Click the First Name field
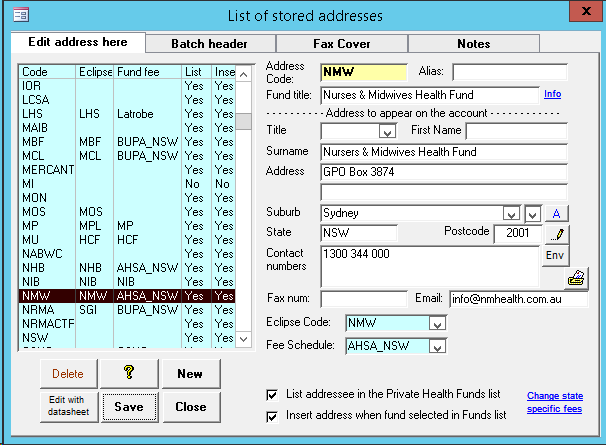The width and height of the screenshot is (606, 445). (x=516, y=131)
